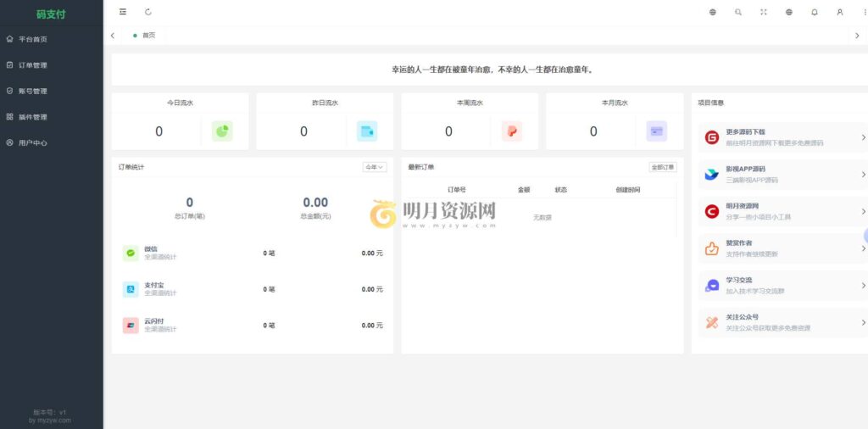Click the refresh icon in the top bar

point(147,12)
